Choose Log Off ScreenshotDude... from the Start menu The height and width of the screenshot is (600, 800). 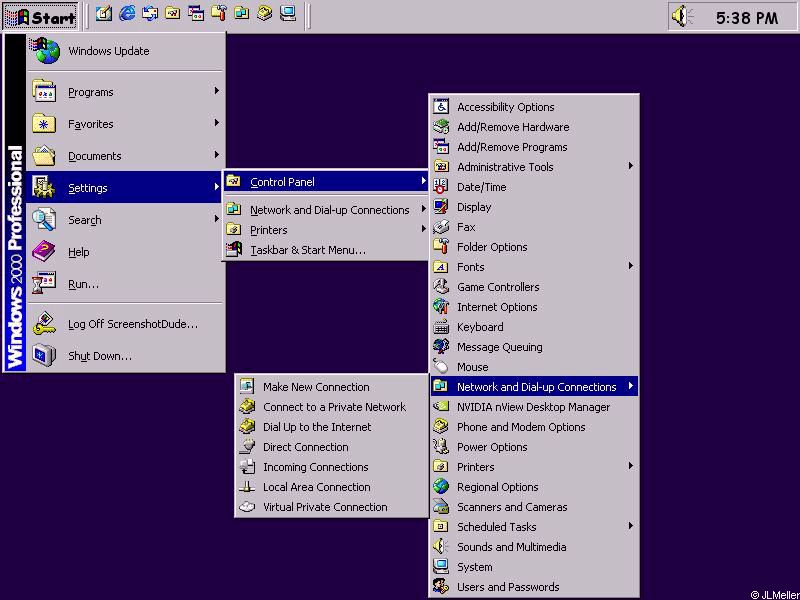pos(126,324)
